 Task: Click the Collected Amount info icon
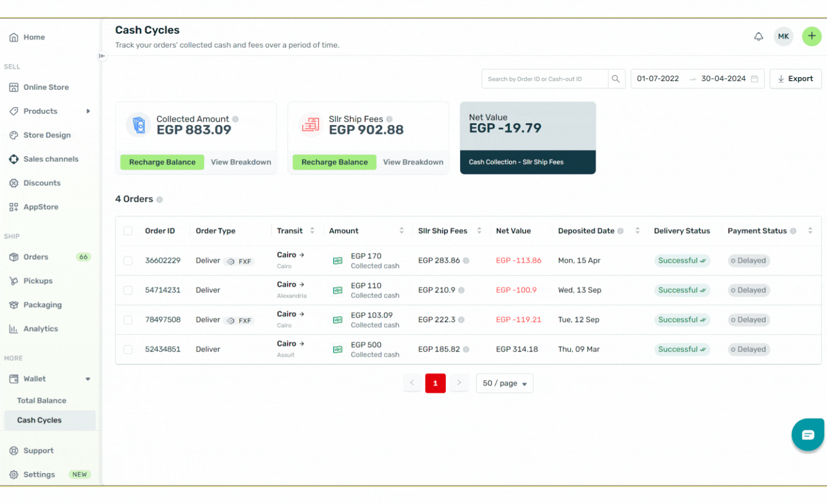tap(235, 119)
